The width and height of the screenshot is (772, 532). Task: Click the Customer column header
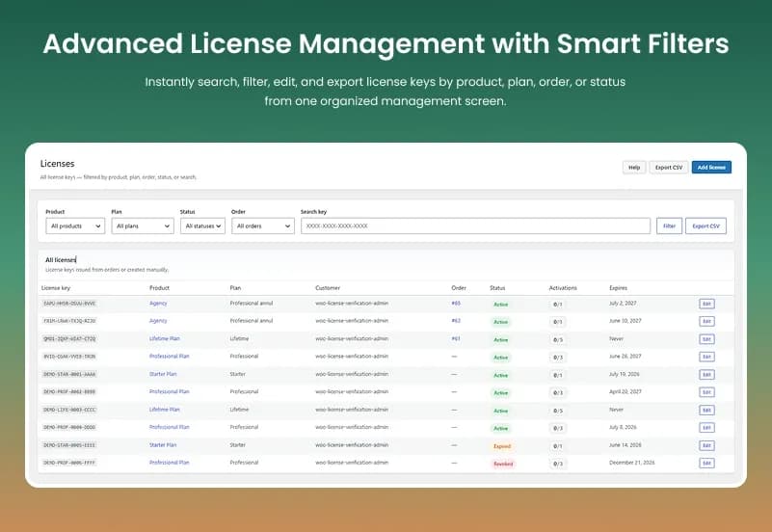tap(328, 288)
